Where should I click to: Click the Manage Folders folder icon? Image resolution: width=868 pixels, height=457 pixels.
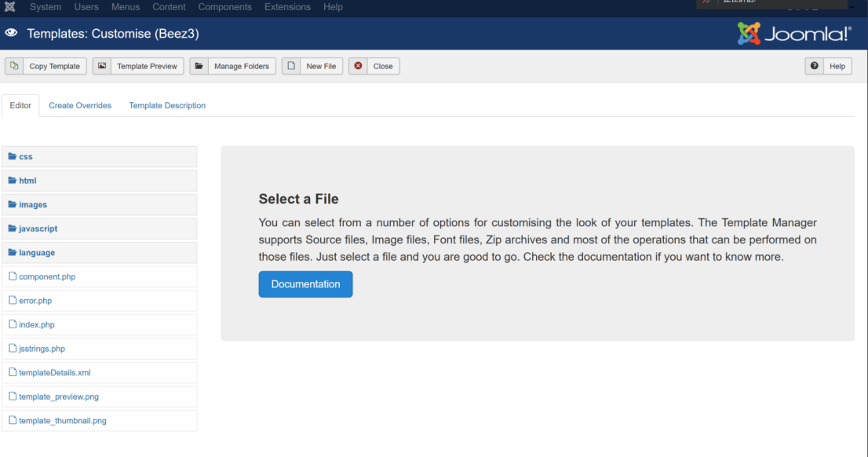(199, 66)
